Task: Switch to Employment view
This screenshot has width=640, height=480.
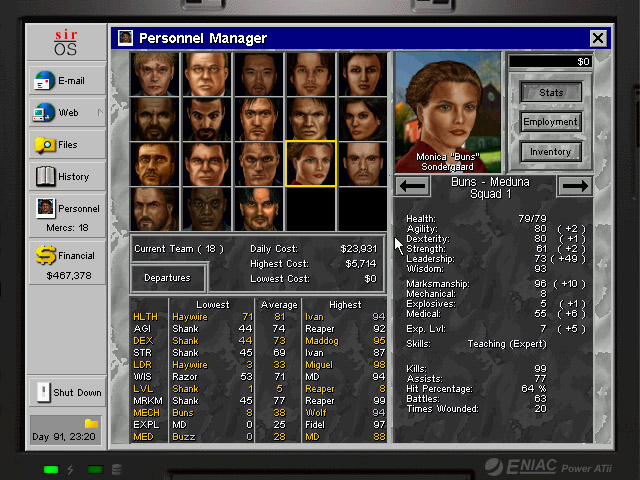Action: (x=551, y=122)
